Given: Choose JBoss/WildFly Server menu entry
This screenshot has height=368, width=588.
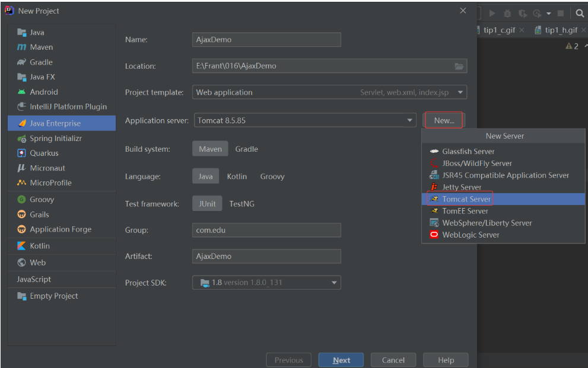Looking at the screenshot, I should pos(503,164).
